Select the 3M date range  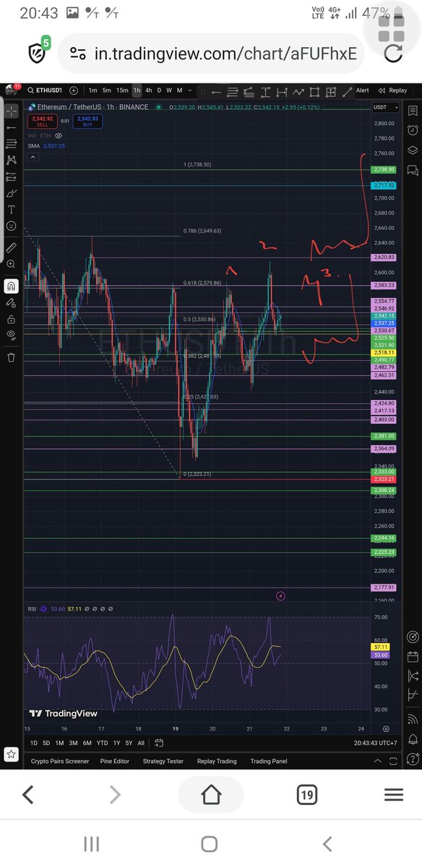tap(73, 743)
